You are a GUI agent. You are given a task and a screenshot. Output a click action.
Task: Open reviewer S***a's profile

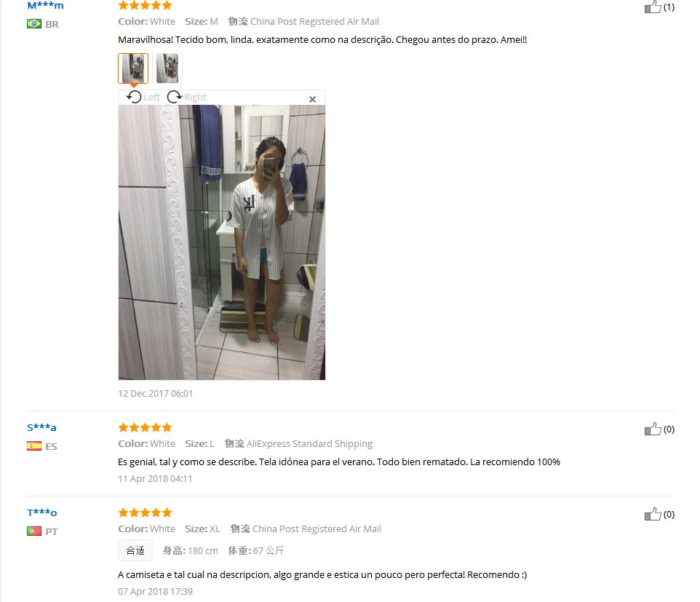pyautogui.click(x=41, y=427)
